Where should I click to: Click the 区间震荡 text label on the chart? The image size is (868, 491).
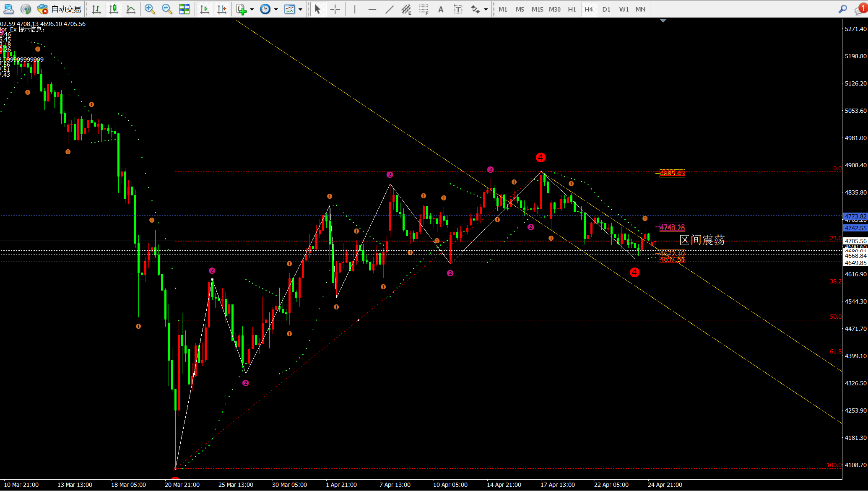702,240
